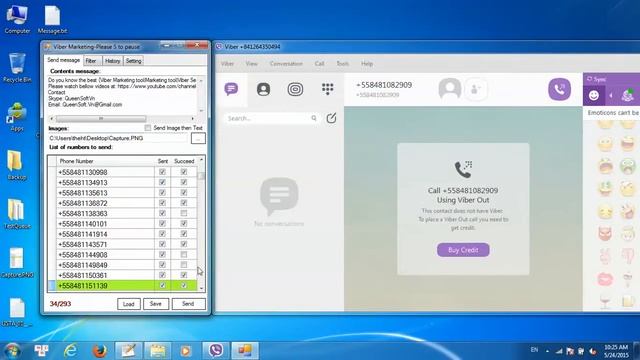Image resolution: width=640 pixels, height=360 pixels.
Task: Open the Viber chats icon
Action: point(231,89)
